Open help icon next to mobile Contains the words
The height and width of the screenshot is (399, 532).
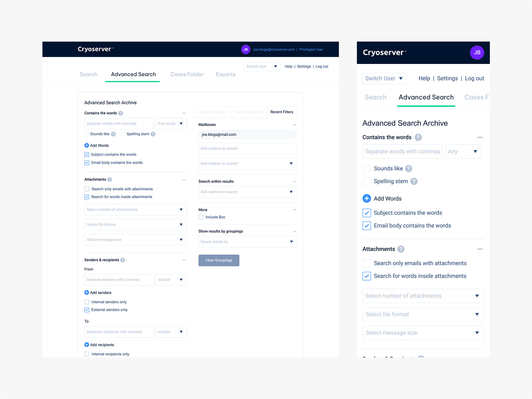[418, 137]
